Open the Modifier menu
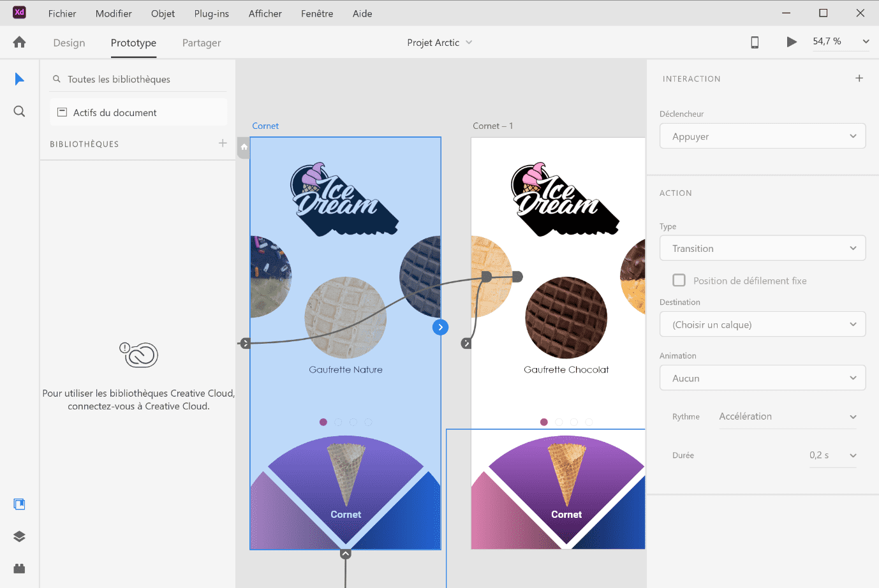The width and height of the screenshot is (879, 588). point(114,13)
